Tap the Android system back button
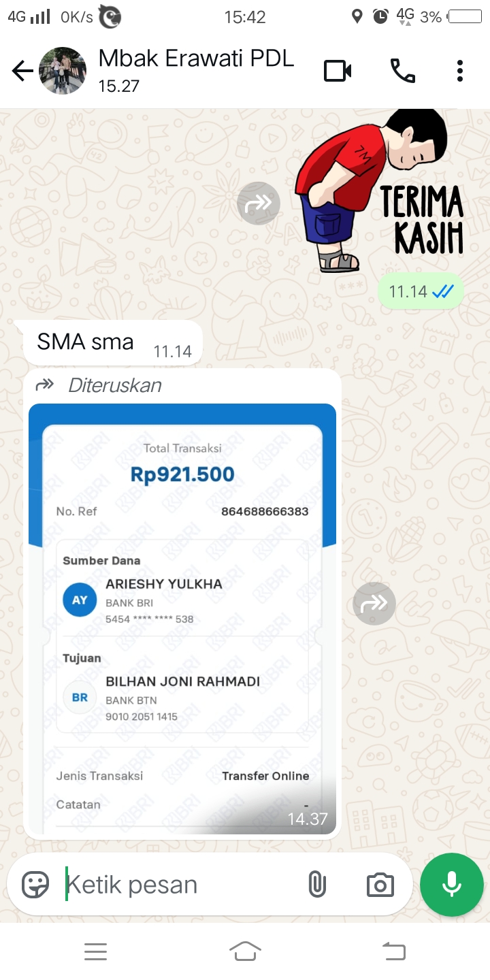 (x=394, y=951)
